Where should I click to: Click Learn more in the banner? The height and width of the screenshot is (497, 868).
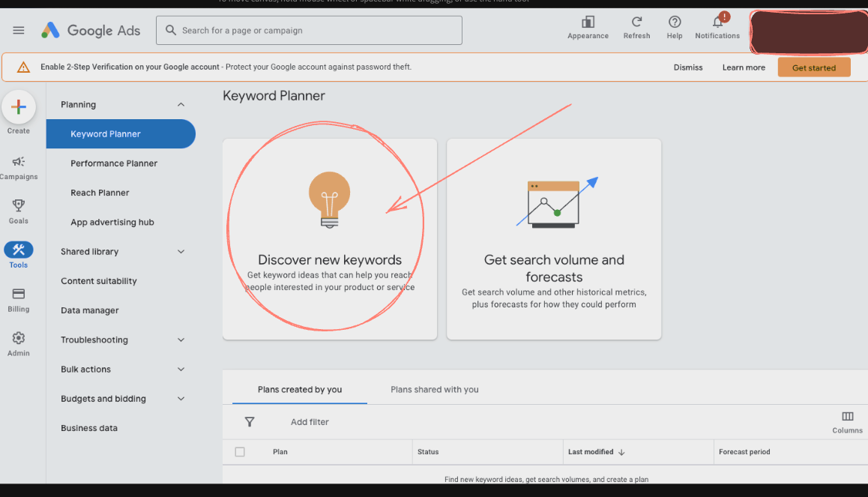click(x=744, y=67)
